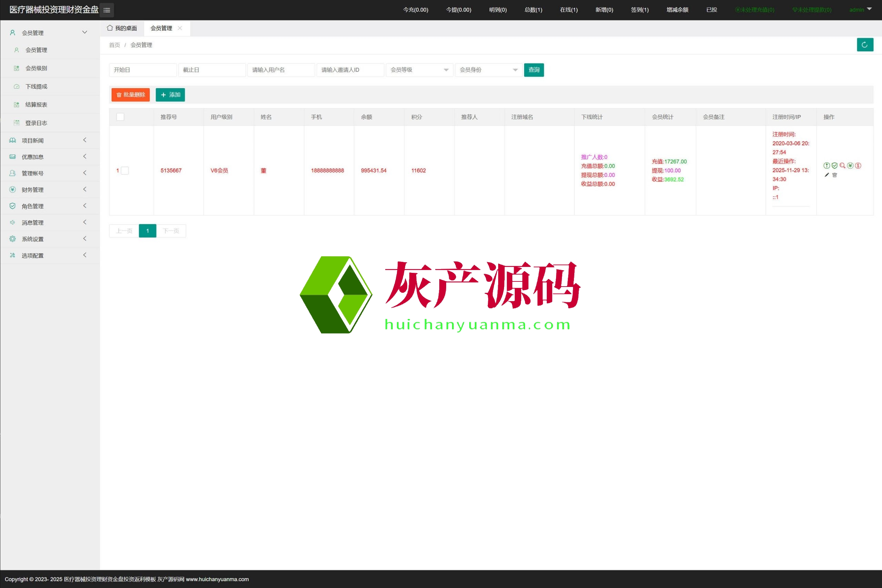This screenshot has width=882, height=588.
Task: Check the select-all checkbox in the table header
Action: (x=120, y=117)
